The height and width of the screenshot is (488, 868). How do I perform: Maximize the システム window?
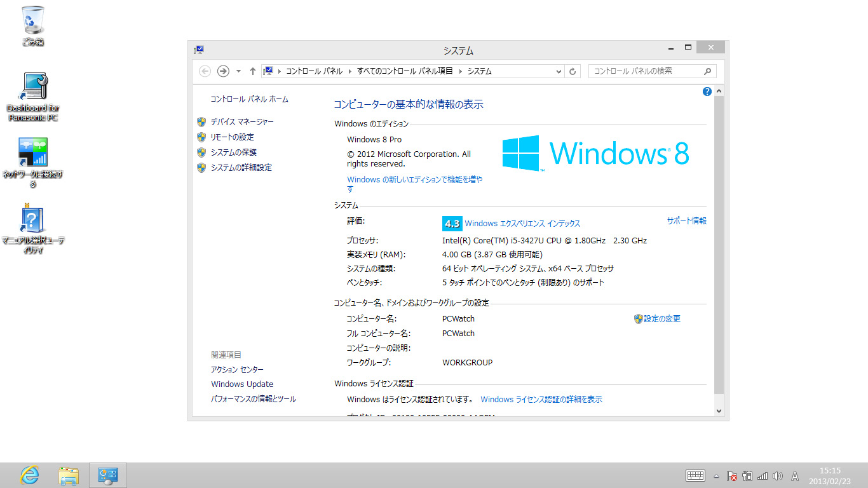coord(688,48)
